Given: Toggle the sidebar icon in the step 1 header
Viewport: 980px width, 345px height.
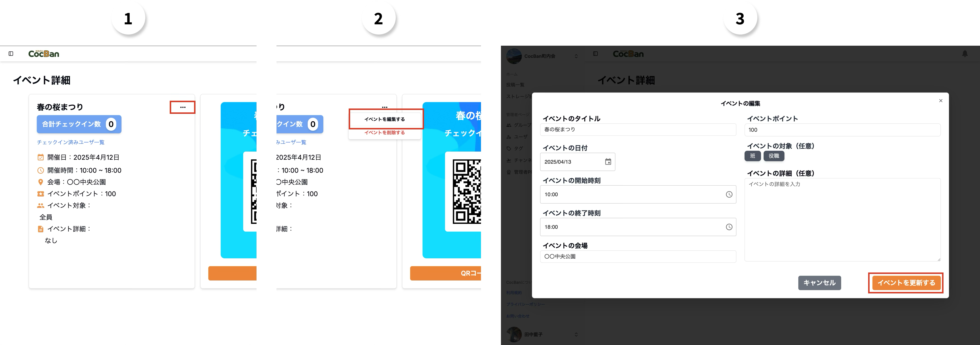Looking at the screenshot, I should 11,54.
